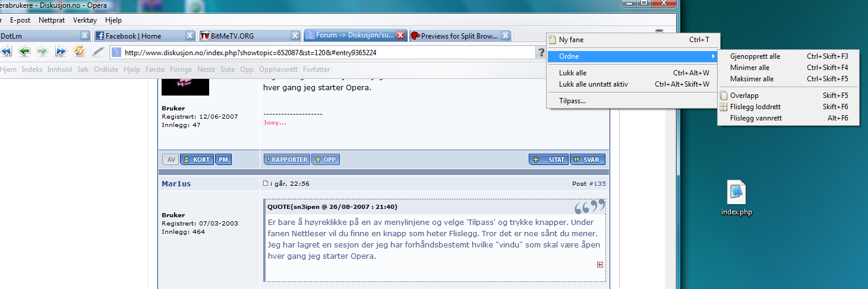The width and height of the screenshot is (868, 289).
Task: Close the Forum -> Diskusjon tab
Action: (401, 35)
